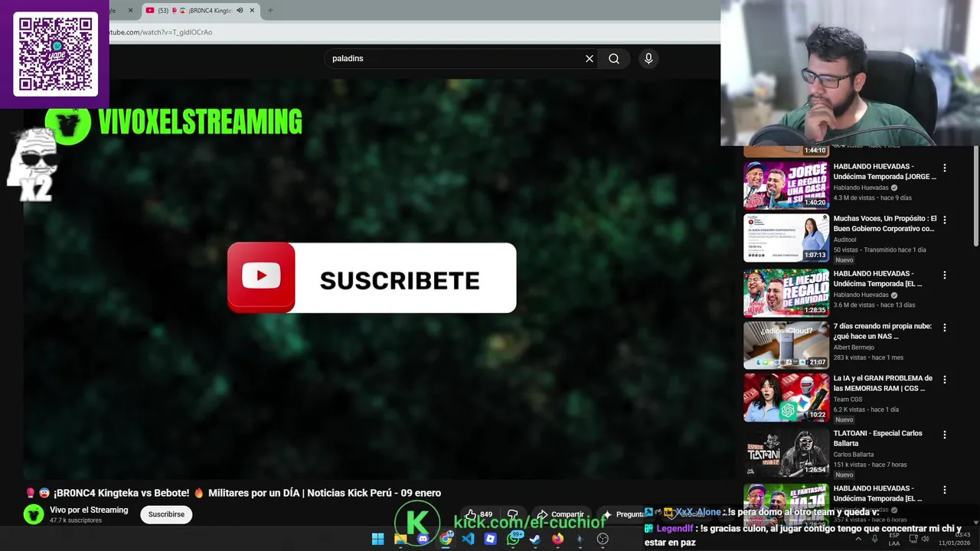
Task: Open Muchas Voces, Un Propósito thumbnail
Action: [786, 237]
